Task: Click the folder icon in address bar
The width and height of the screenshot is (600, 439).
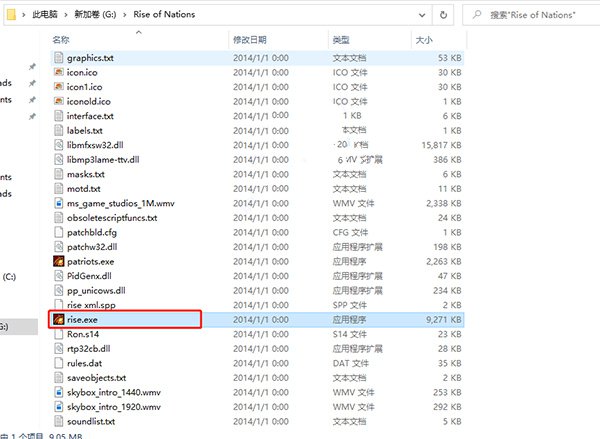Action: (11, 15)
